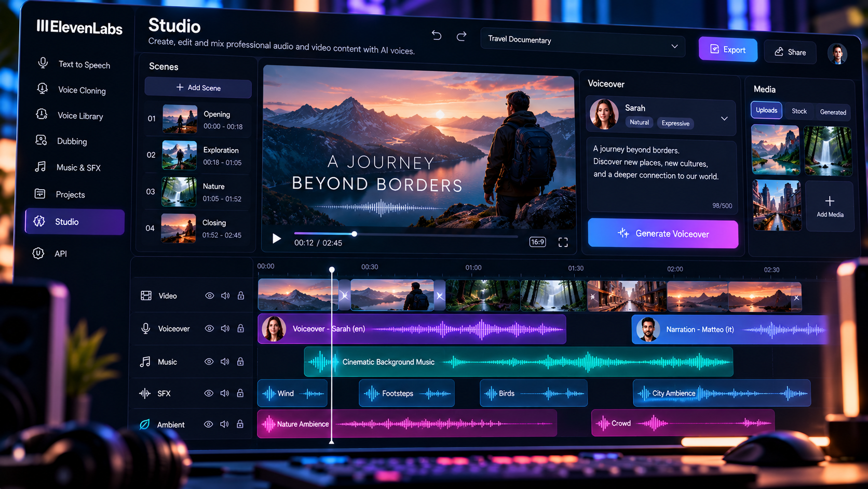Click the Share button
This screenshot has width=868, height=489.
(790, 52)
